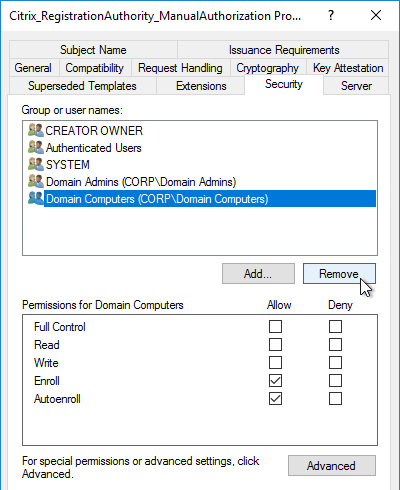Image resolution: width=400 pixels, height=490 pixels.
Task: Select the Extensions tab
Action: click(201, 86)
